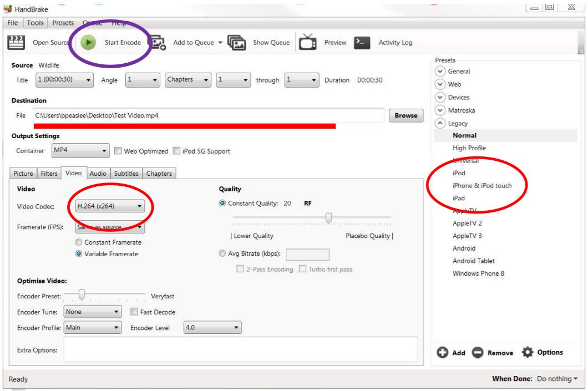588x391 pixels.
Task: Click the Show Queue label
Action: coord(271,42)
